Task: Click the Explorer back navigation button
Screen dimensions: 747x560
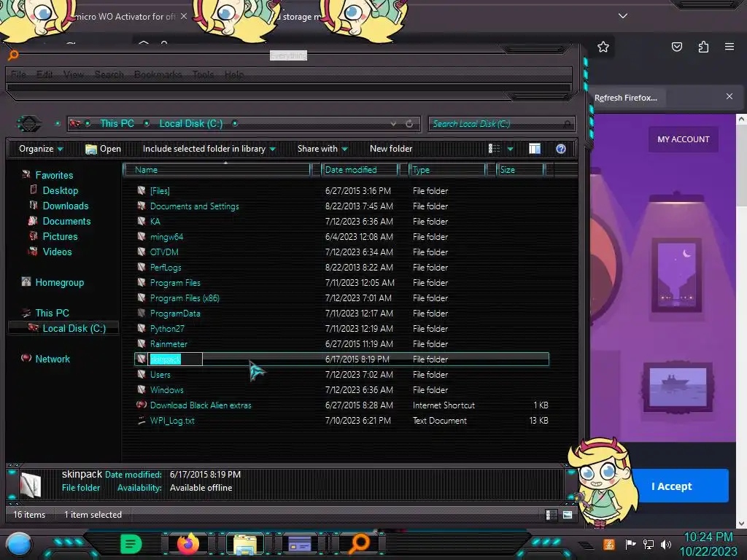Action: [x=28, y=124]
